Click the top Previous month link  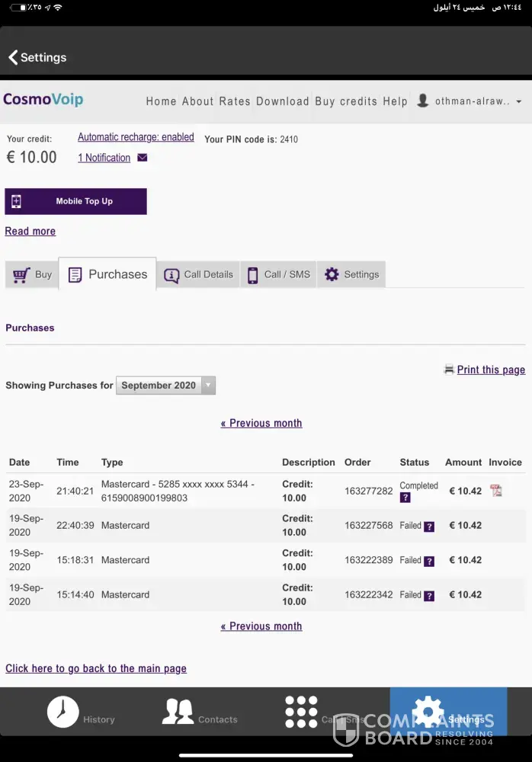tap(261, 423)
